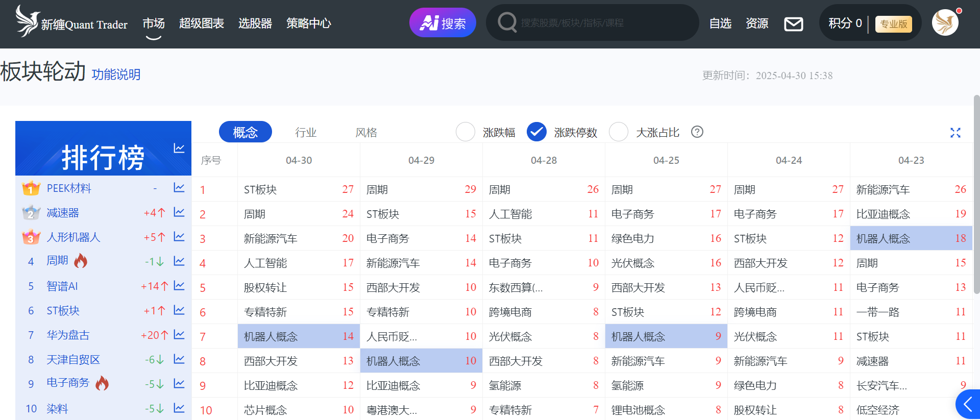The width and height of the screenshot is (980, 420).
Task: Show trend chart for ST板块 ranking row
Action: pyautogui.click(x=179, y=310)
